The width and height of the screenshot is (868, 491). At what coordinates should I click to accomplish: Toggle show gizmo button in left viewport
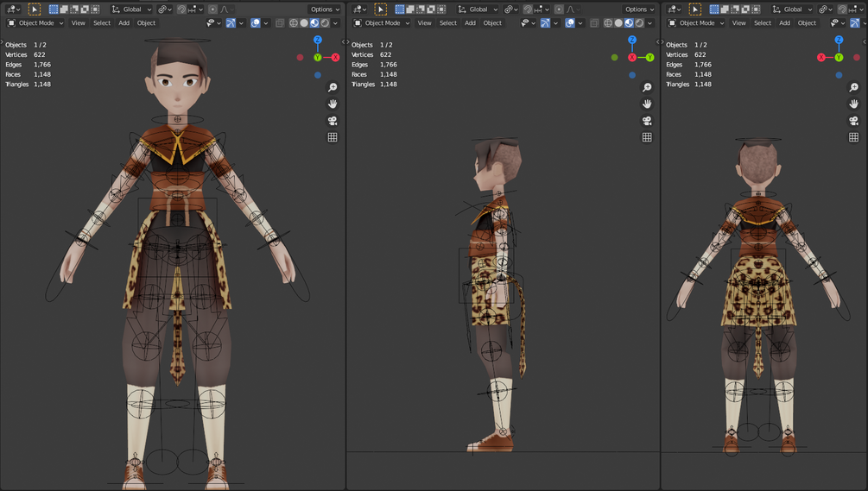(x=231, y=23)
